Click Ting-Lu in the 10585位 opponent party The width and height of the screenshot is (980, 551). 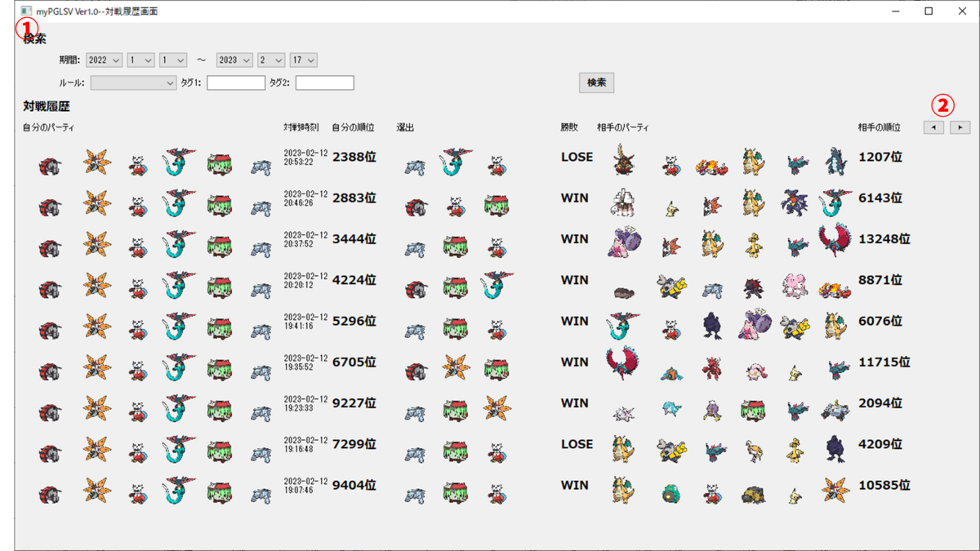[753, 495]
